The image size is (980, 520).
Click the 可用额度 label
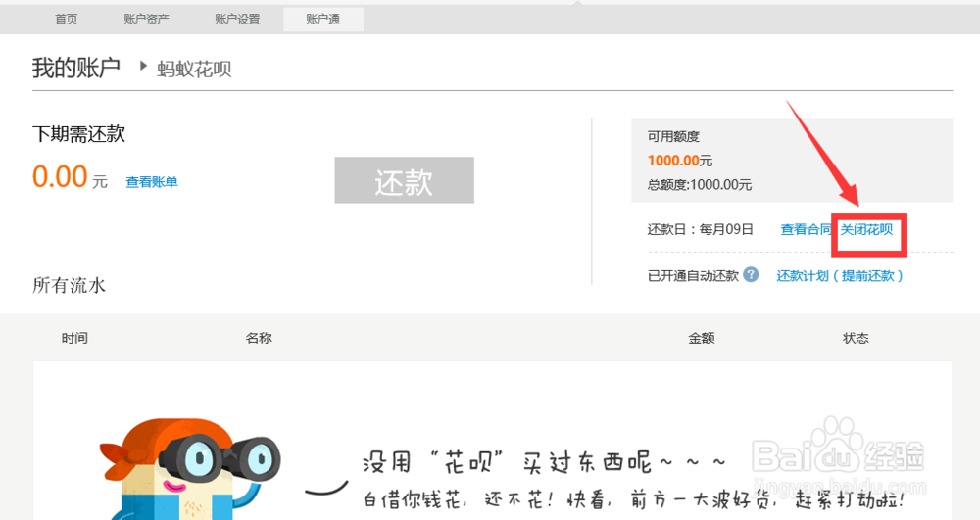point(674,137)
